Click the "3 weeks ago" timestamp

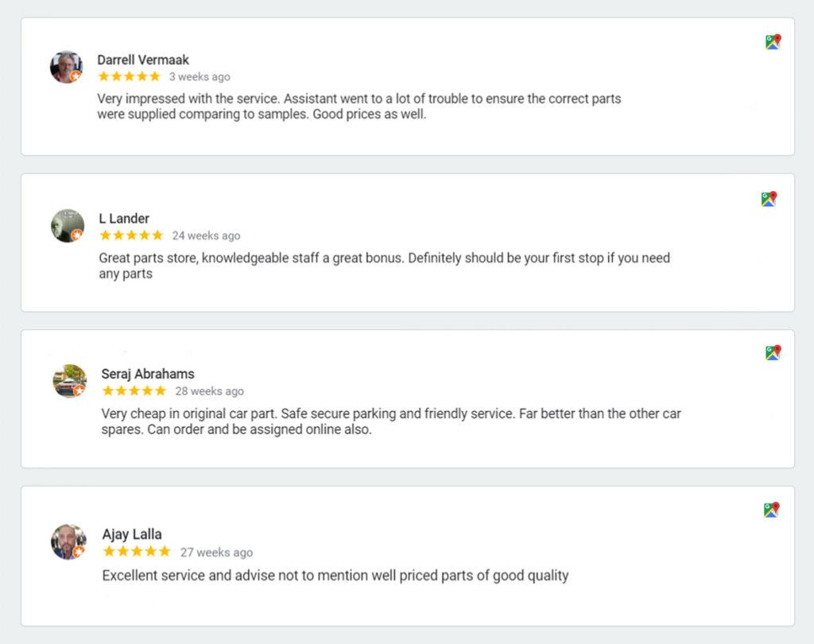coord(200,77)
